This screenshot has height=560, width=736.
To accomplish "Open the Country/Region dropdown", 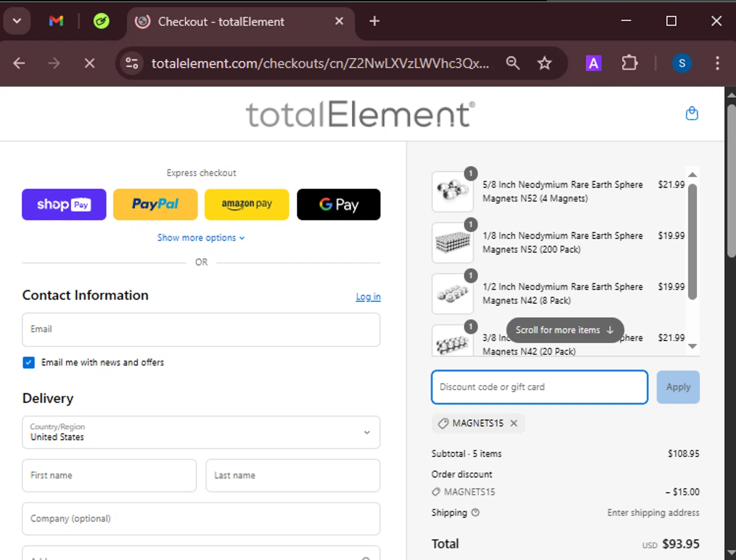I will [201, 432].
